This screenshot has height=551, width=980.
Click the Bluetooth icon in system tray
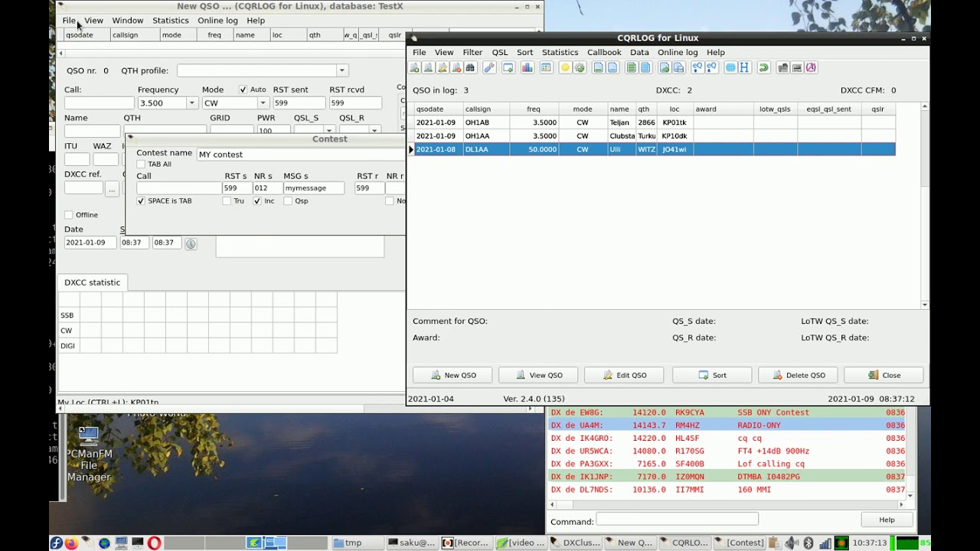(x=808, y=543)
